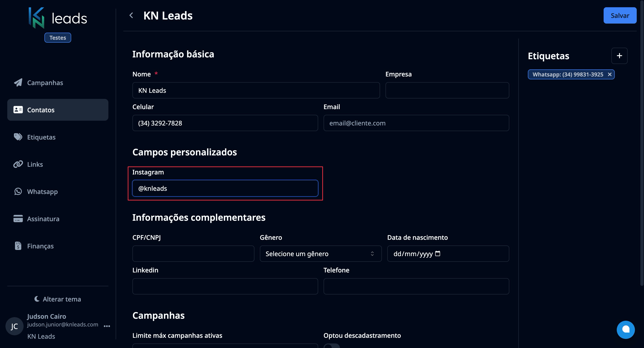Click the Etiquetas tags icon in sidebar
This screenshot has width=644, height=348.
coord(18,137)
